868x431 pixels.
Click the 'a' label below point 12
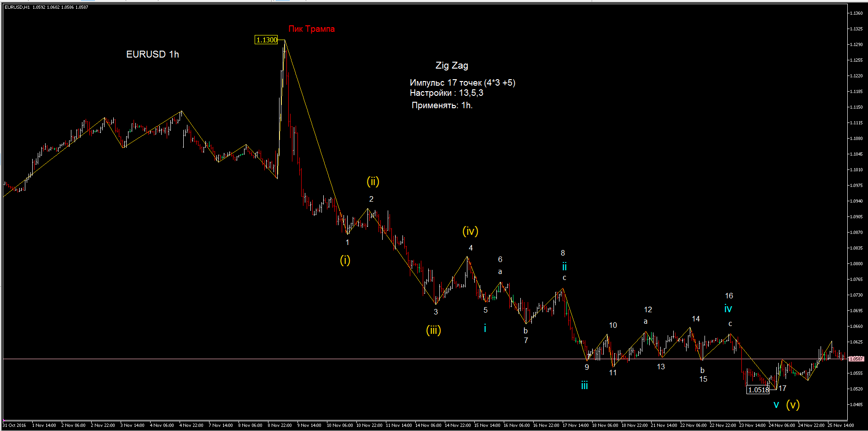646,321
